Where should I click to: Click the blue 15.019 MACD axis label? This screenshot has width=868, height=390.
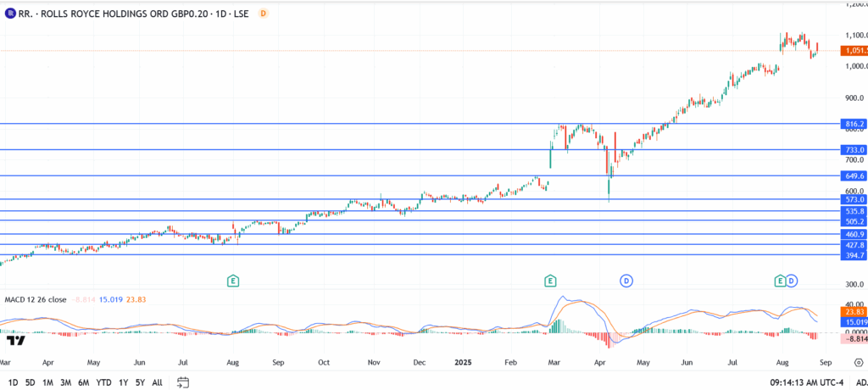[854, 322]
